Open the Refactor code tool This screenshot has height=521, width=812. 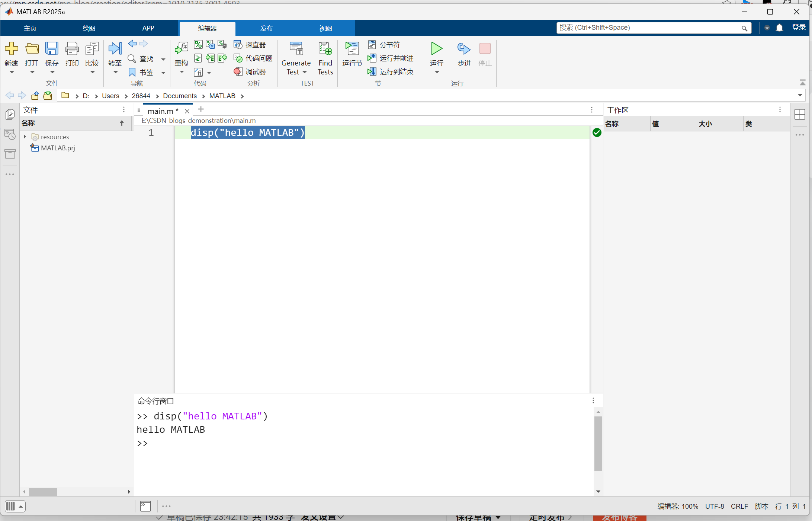coord(181,49)
